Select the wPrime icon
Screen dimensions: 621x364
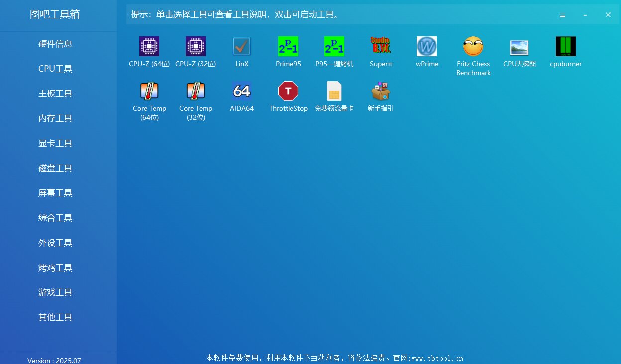coord(427,46)
